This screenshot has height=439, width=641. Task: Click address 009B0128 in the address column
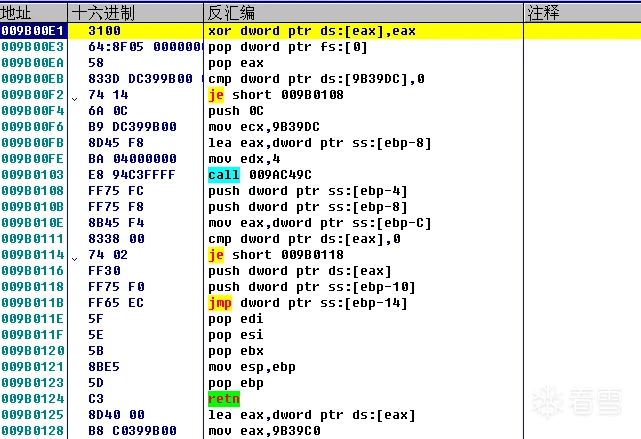tap(33, 430)
